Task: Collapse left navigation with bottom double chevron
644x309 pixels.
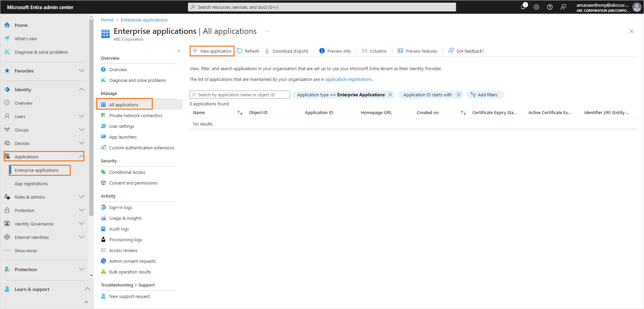Action: point(86,302)
